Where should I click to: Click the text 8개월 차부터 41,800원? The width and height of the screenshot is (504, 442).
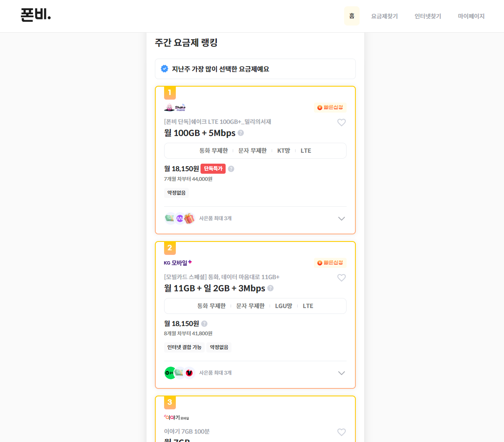click(188, 334)
